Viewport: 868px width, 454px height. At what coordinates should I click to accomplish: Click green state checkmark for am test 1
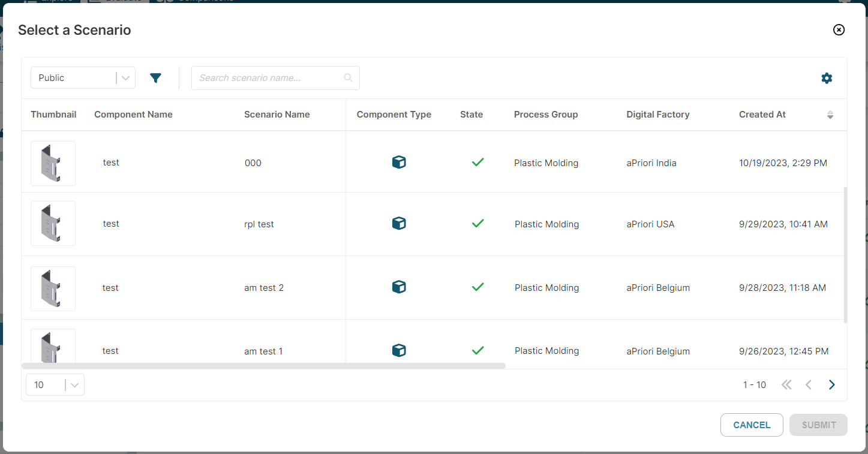(477, 350)
